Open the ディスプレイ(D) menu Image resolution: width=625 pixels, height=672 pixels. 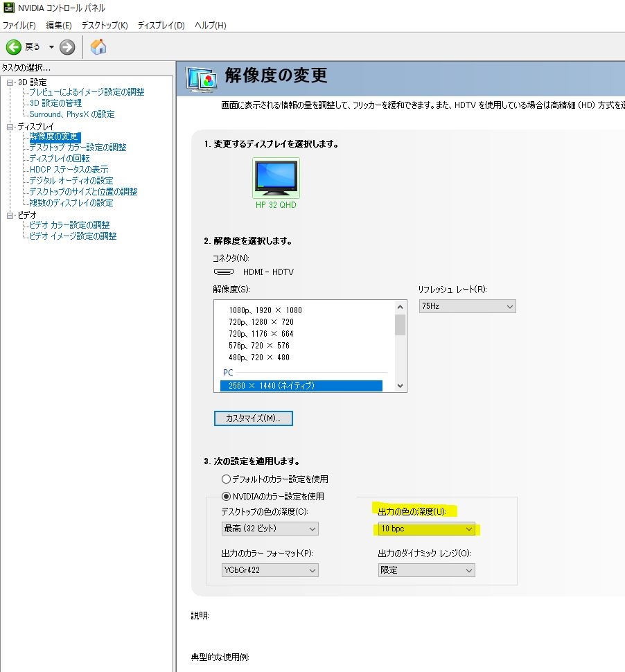pos(161,25)
